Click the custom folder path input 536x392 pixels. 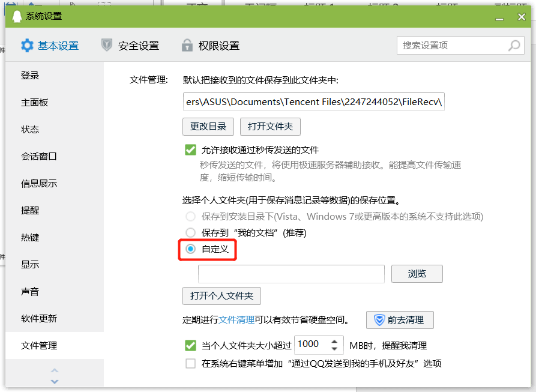pos(291,274)
